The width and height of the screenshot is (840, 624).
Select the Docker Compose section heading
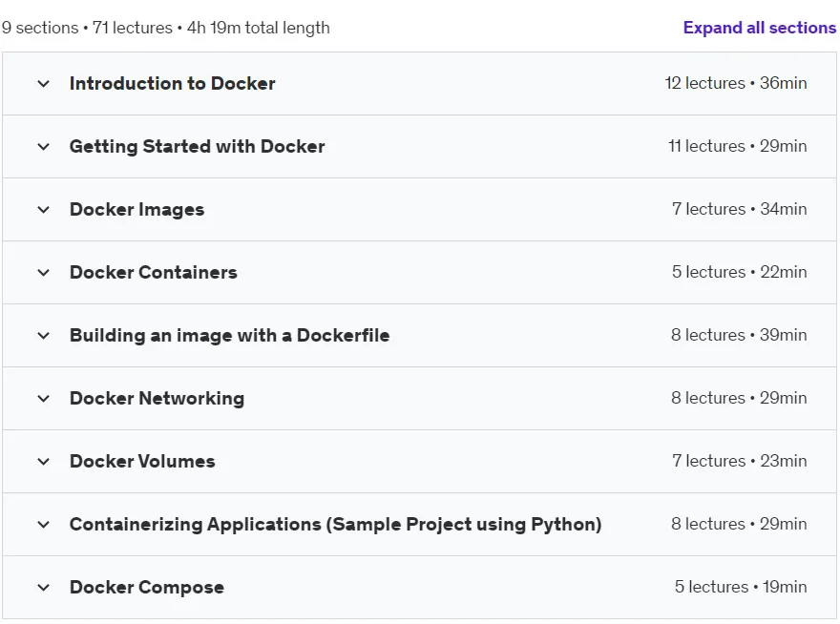click(x=147, y=588)
